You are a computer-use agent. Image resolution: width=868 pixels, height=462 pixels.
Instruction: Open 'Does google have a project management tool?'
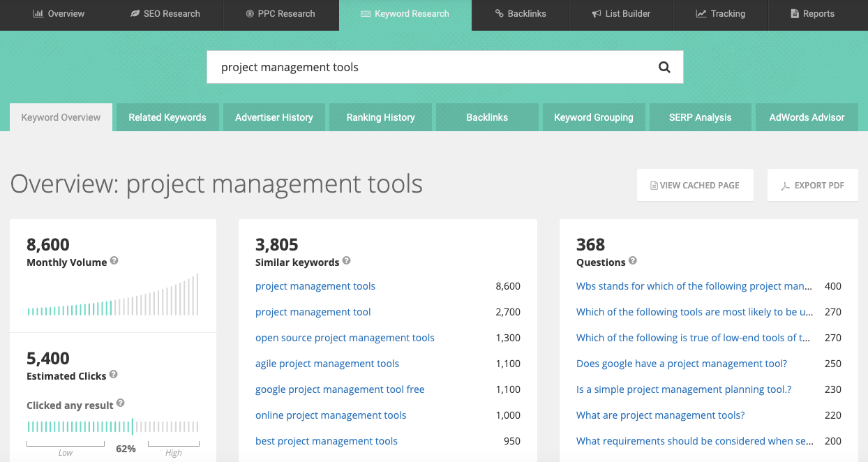tap(682, 364)
